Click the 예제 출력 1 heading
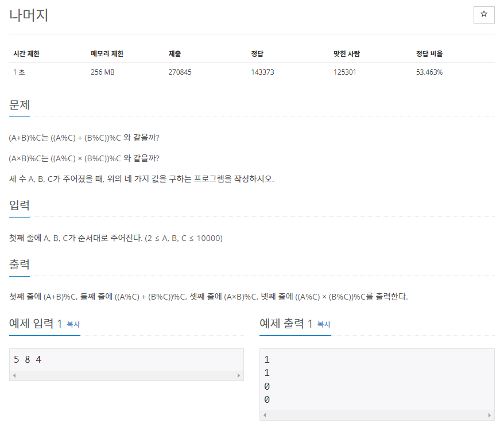Viewport: 504px width, 431px height. (x=286, y=323)
